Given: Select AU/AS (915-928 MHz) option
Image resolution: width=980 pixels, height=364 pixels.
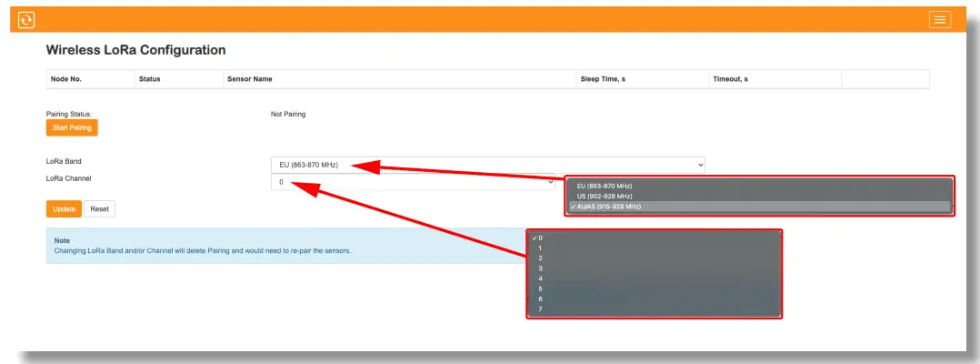Looking at the screenshot, I should 759,207.
